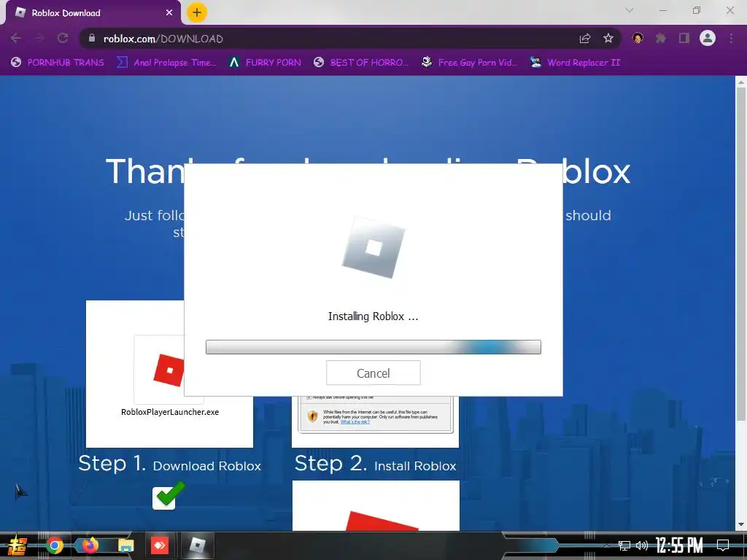Open the red arrow app on taskbar
747x560 pixels.
pos(160,545)
